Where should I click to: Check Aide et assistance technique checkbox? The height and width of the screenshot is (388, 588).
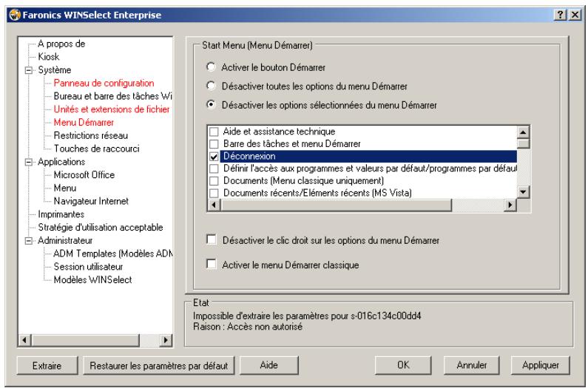pos(214,132)
